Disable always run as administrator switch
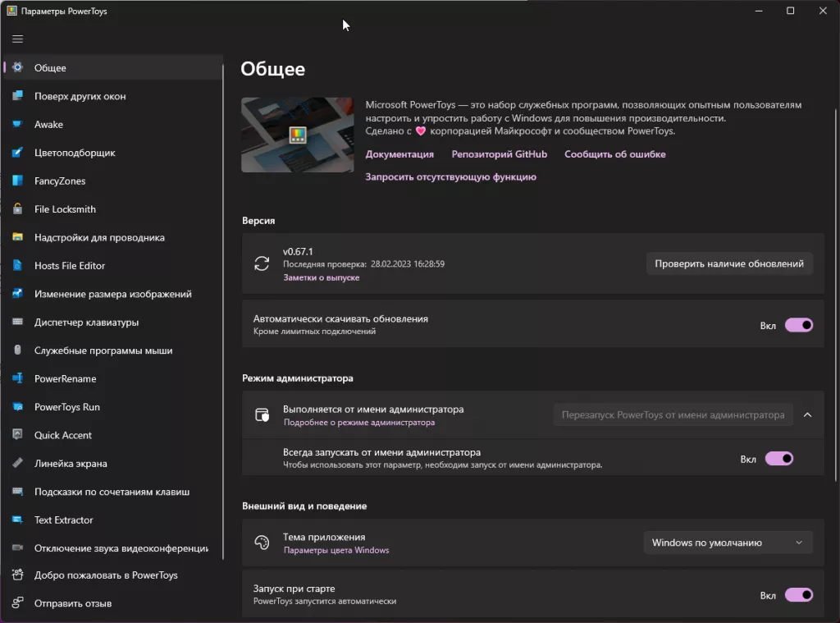This screenshot has width=840, height=623. (779, 459)
